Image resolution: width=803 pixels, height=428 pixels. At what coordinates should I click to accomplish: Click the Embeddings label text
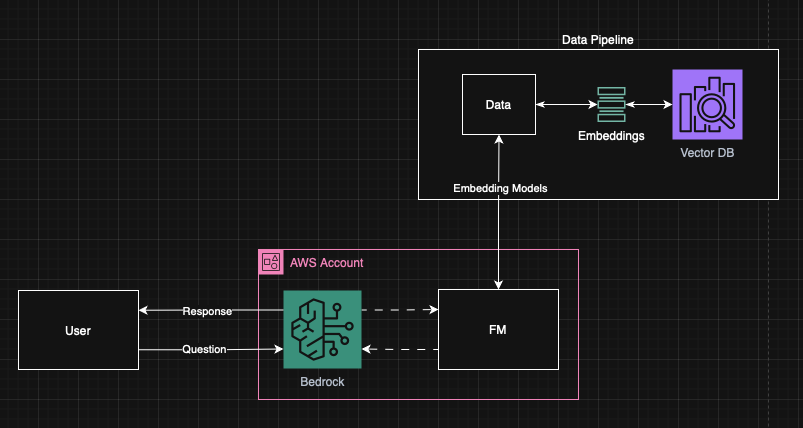[611, 136]
